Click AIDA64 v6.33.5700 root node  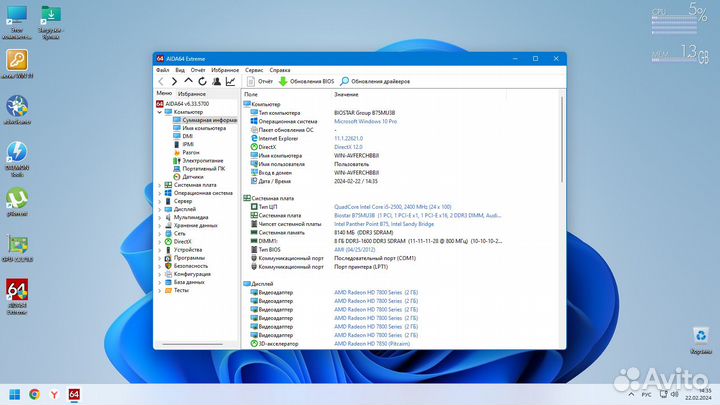[183, 104]
